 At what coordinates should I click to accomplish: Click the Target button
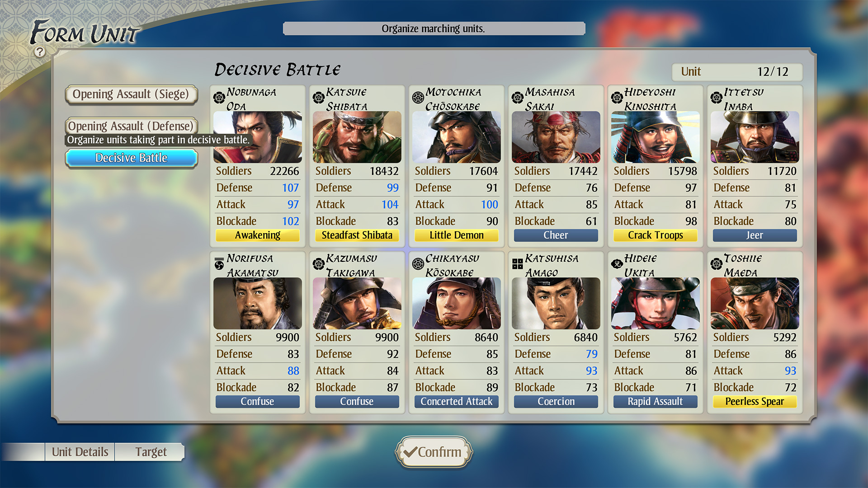(151, 452)
